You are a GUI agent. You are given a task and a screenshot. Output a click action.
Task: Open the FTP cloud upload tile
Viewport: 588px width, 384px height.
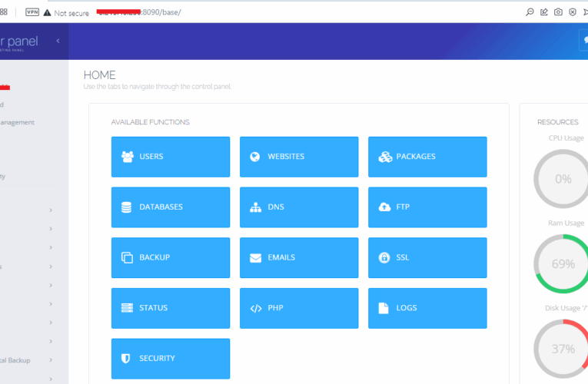coord(427,207)
